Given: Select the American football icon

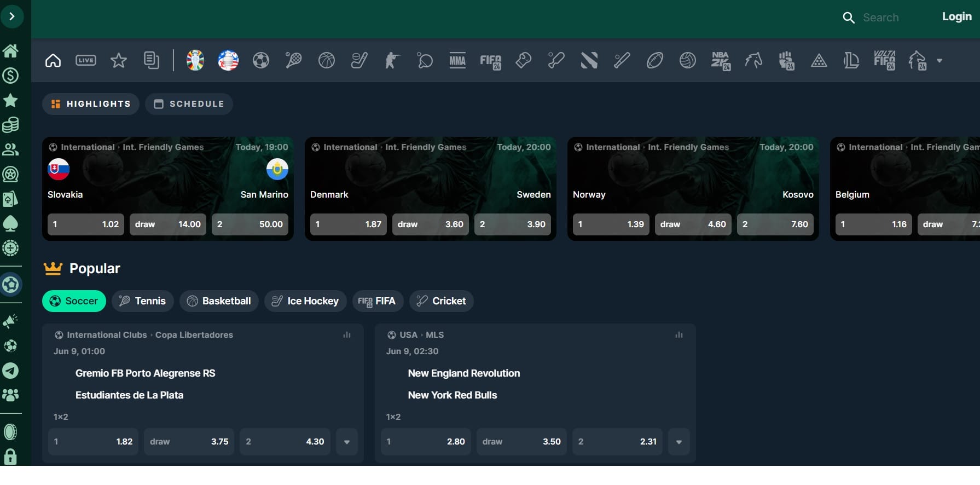Looking at the screenshot, I should coord(655,60).
